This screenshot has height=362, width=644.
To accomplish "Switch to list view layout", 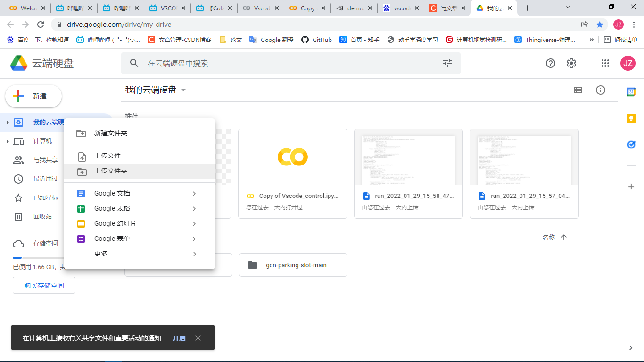I will click(578, 90).
